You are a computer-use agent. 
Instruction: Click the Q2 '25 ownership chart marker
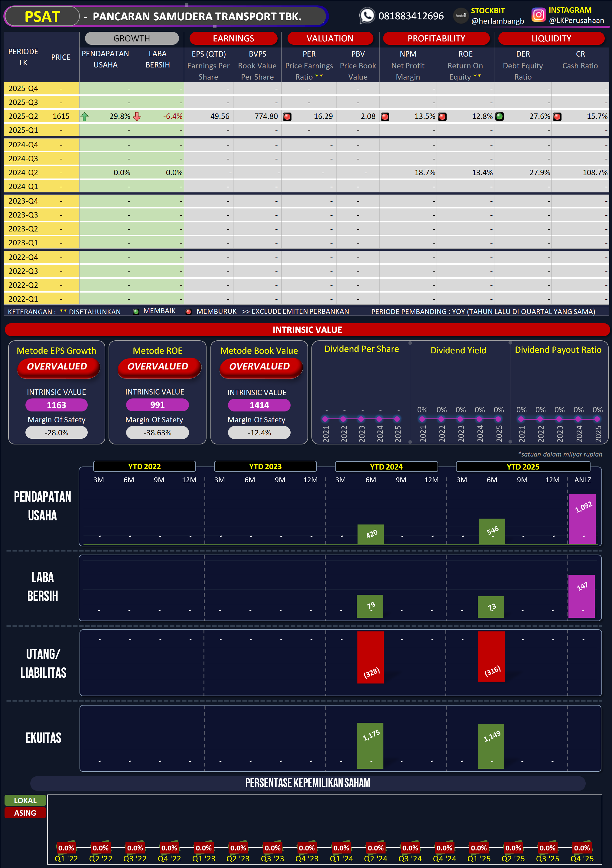pos(513,848)
